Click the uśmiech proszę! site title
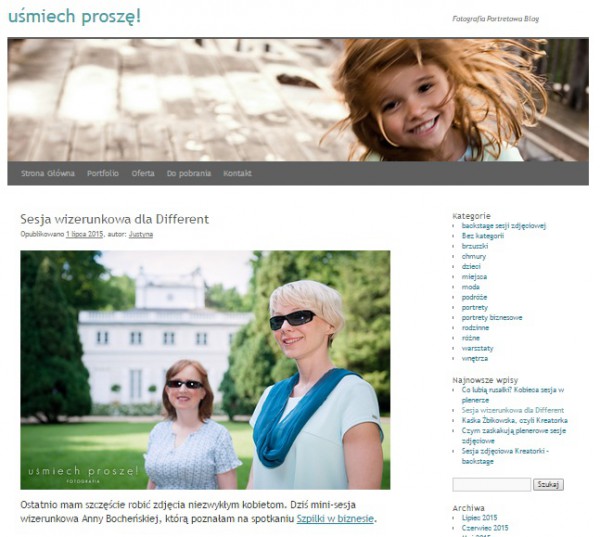 [75, 16]
